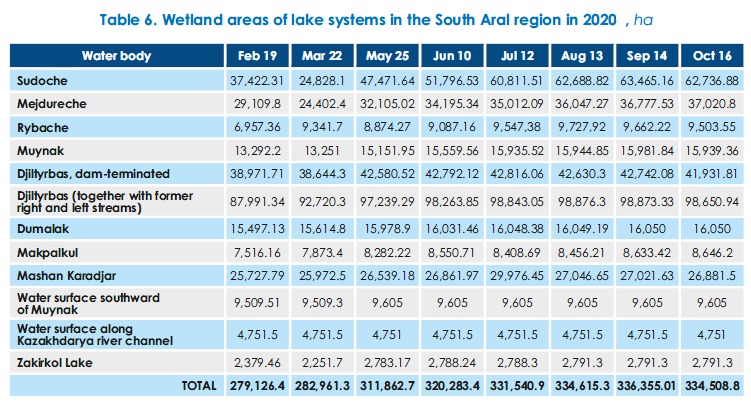Click the "Sudoche" row label
The height and width of the screenshot is (403, 751).
pos(43,79)
